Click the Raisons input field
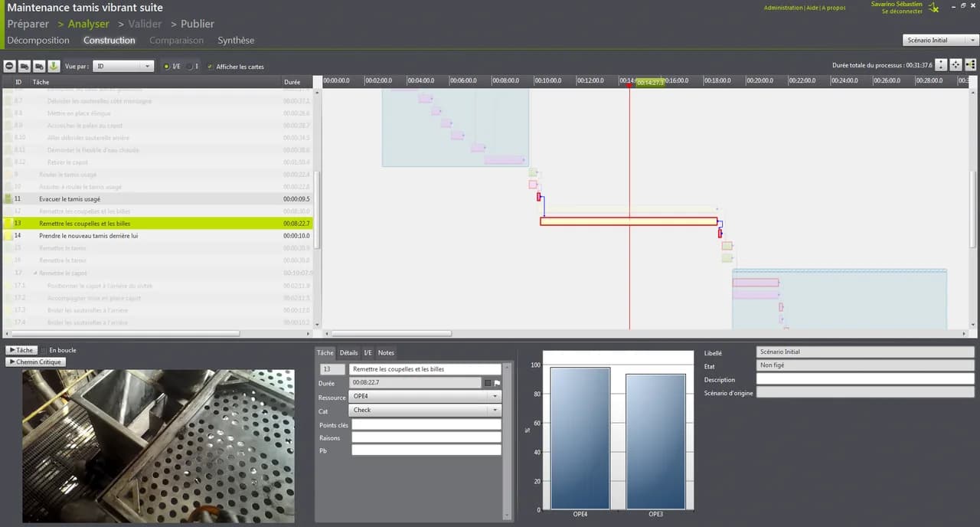This screenshot has width=980, height=527. click(x=426, y=437)
